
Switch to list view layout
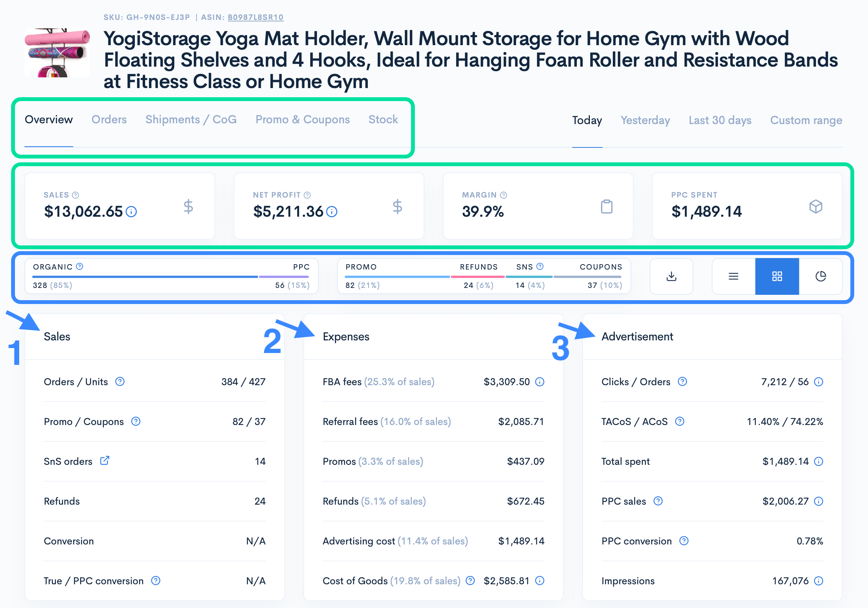point(733,276)
